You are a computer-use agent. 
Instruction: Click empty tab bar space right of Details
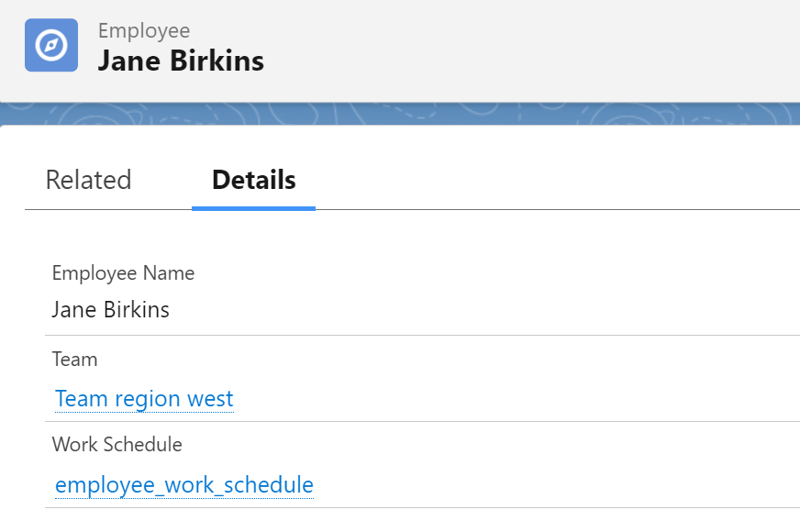point(550,180)
